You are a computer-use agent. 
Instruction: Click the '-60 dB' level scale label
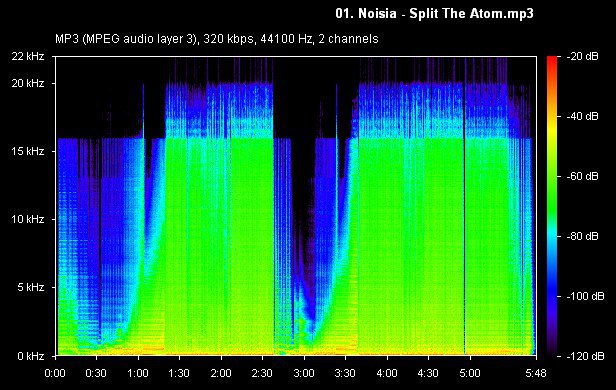[582, 176]
